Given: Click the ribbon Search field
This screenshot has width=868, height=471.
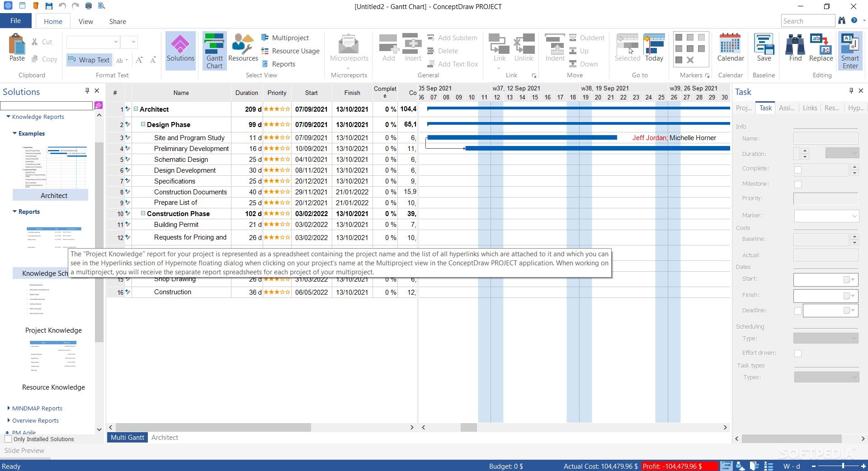Looking at the screenshot, I should [x=808, y=21].
